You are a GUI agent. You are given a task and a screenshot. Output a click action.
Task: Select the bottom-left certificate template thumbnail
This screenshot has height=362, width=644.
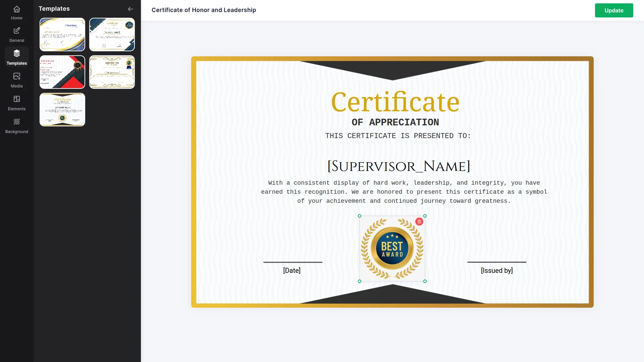(x=62, y=110)
